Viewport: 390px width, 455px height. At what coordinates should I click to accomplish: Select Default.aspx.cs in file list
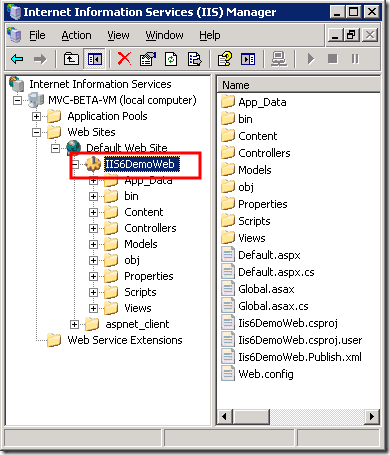pyautogui.click(x=276, y=272)
